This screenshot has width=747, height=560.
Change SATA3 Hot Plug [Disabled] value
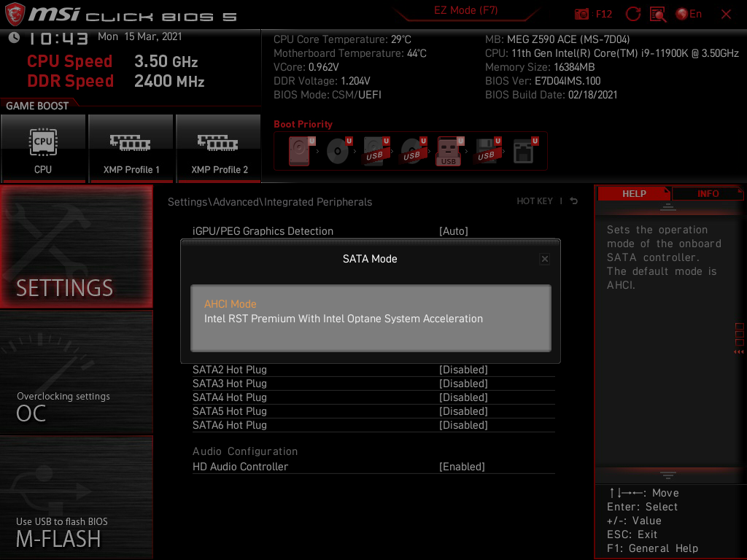463,384
